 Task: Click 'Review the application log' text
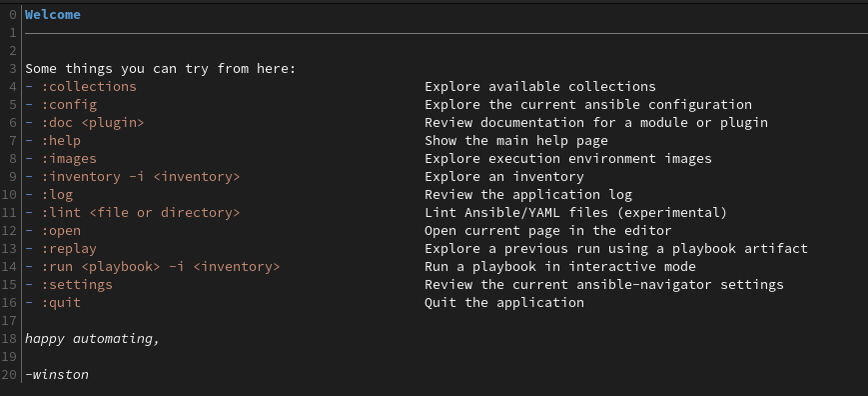click(528, 195)
